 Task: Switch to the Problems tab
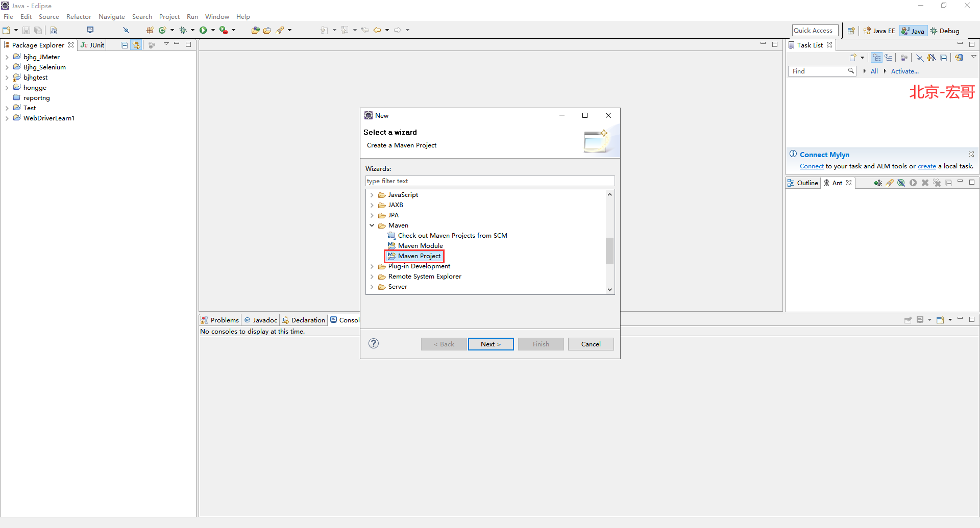coord(220,320)
